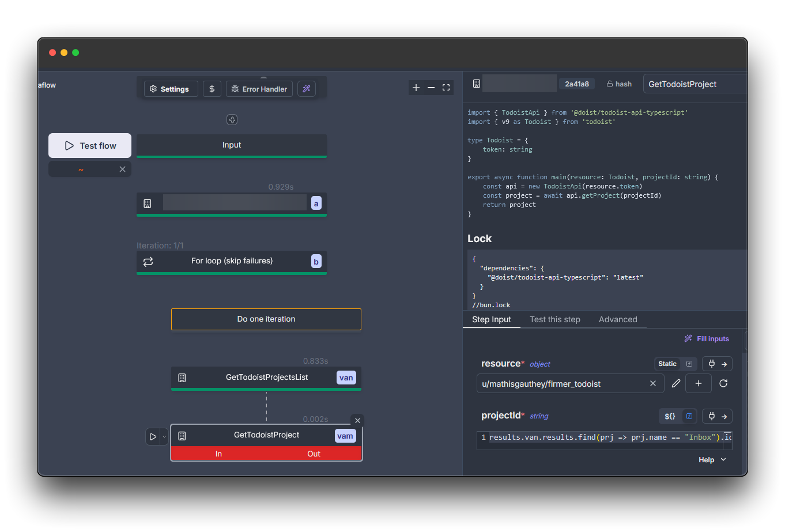This screenshot has height=532, width=785.
Task: Click the vam badge on GetTodoistProject
Action: (x=345, y=436)
